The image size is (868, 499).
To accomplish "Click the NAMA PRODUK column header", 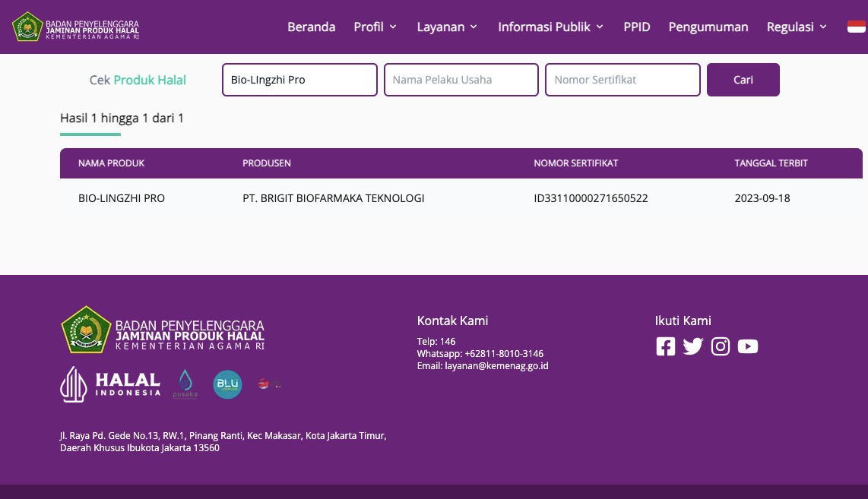I will click(111, 163).
